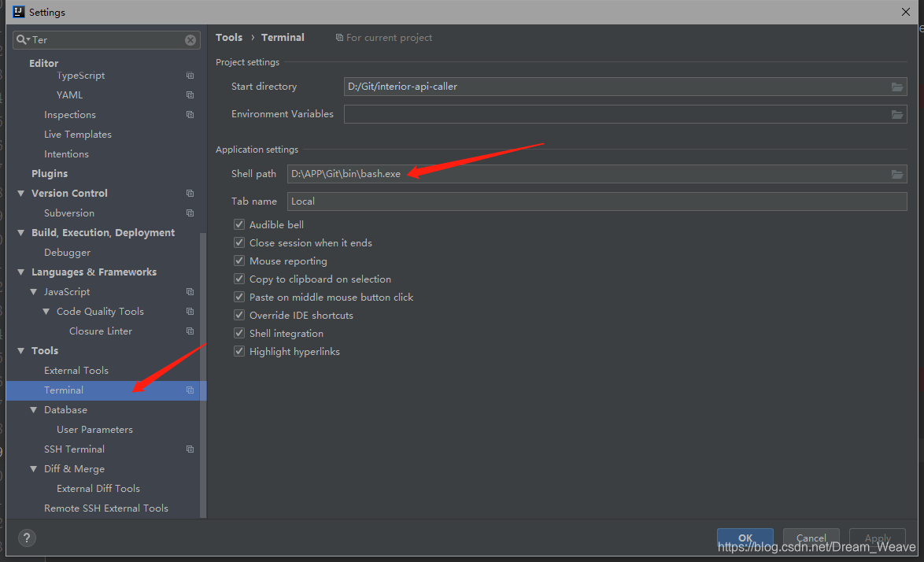924x562 pixels.
Task: Click the Tab name input field
Action: tap(551, 202)
